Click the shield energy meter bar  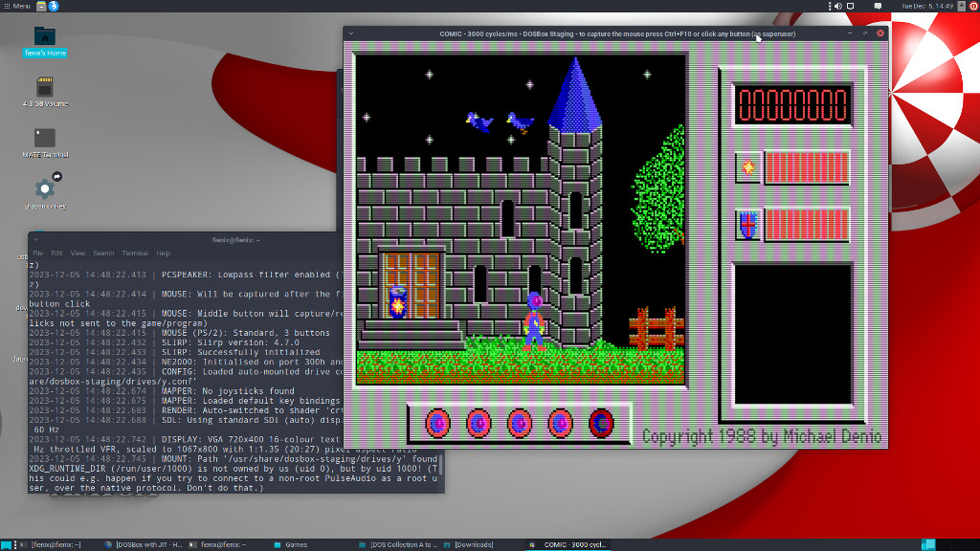tap(807, 225)
